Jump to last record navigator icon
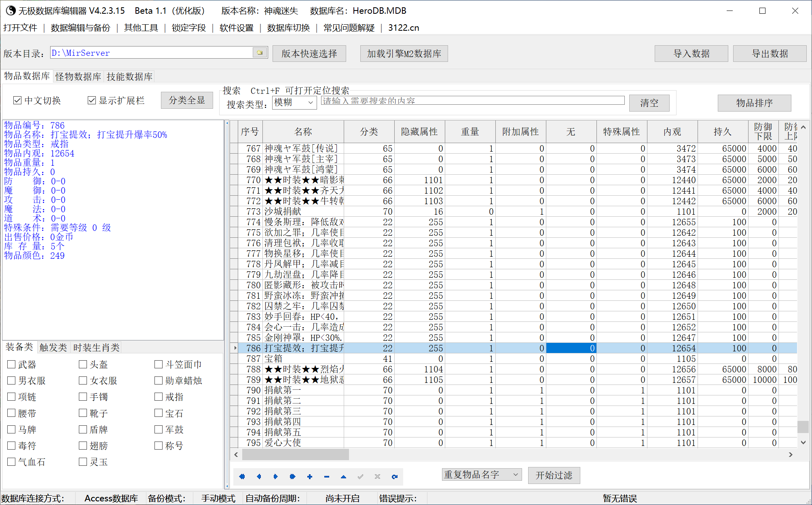Viewport: 812px width, 505px height. pyautogui.click(x=293, y=476)
